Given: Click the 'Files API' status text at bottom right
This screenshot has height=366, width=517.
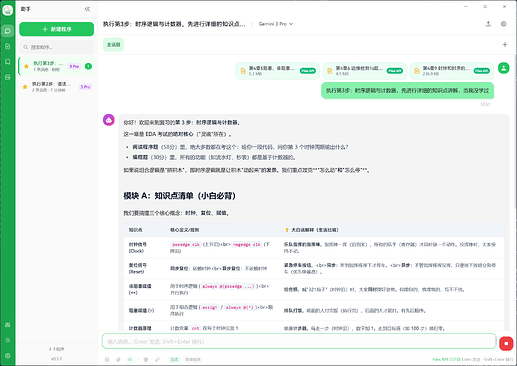Looking at the screenshot, I should (446, 359).
